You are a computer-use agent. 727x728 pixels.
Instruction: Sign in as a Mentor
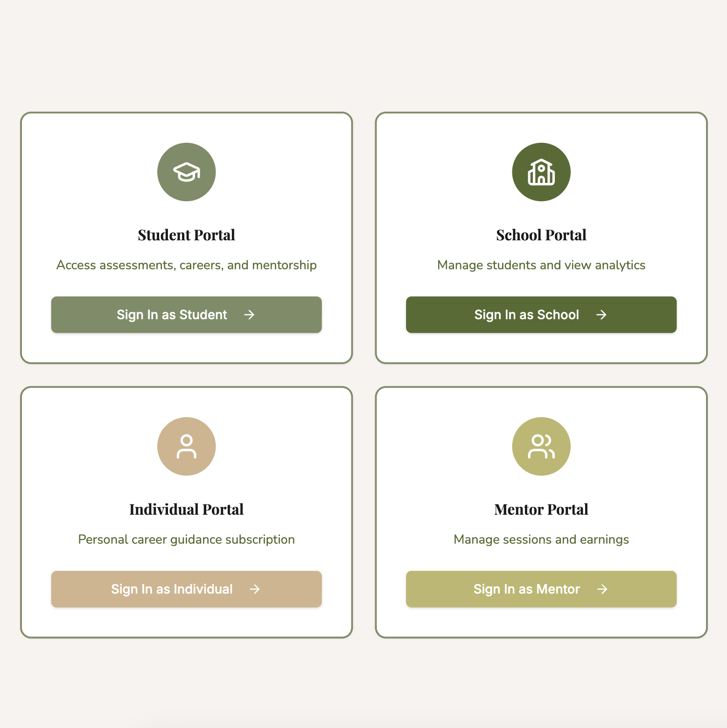pos(541,589)
